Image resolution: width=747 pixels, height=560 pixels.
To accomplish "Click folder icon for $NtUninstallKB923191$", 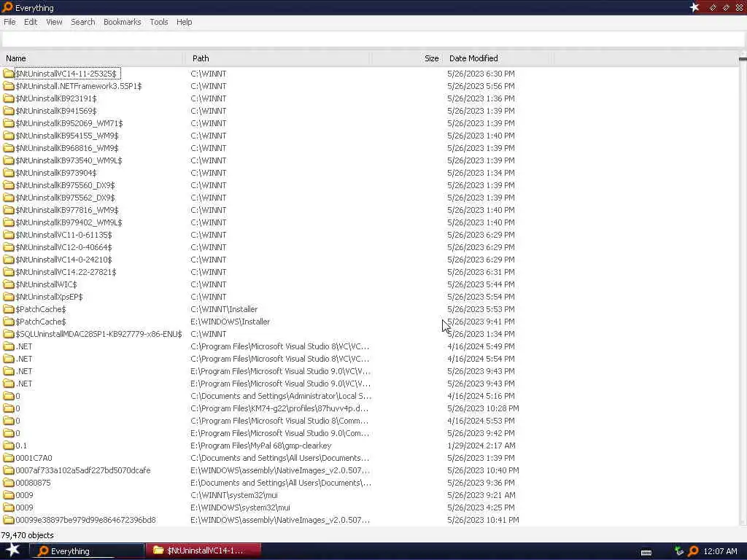I will (9, 98).
